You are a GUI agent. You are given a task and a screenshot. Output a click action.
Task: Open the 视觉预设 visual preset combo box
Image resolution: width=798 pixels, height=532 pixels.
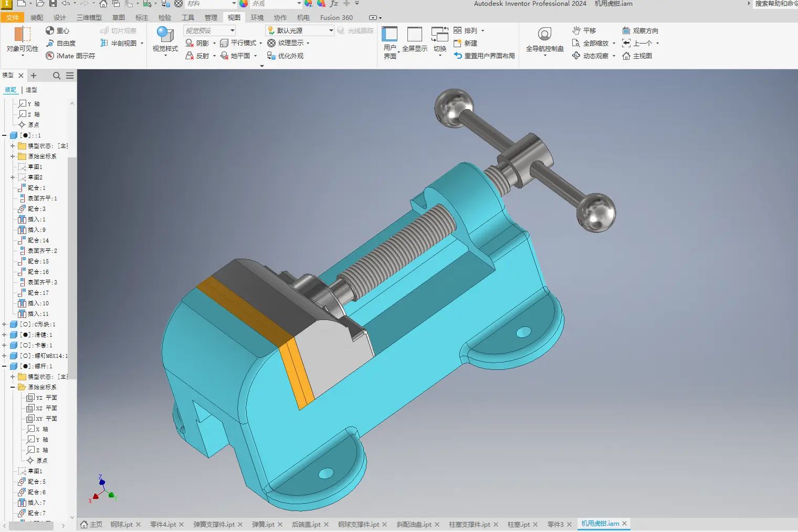[232, 30]
